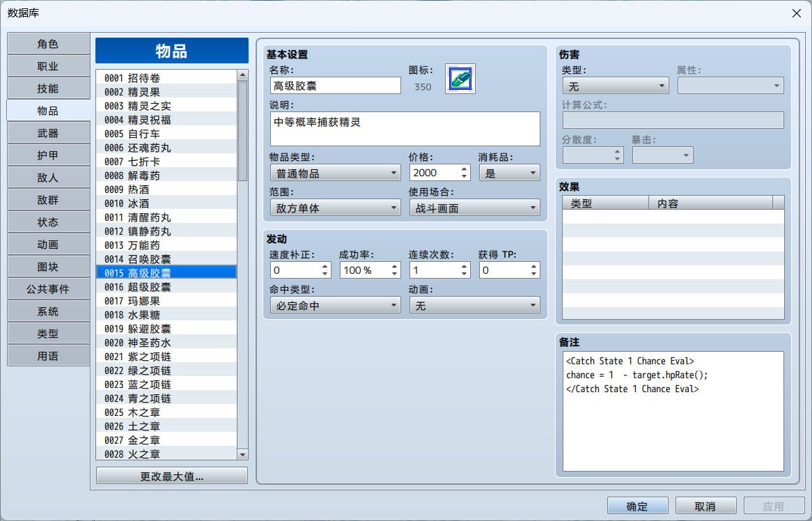Select item 0020 神圣药水
Viewport: 812px width, 521px height.
pos(166,343)
